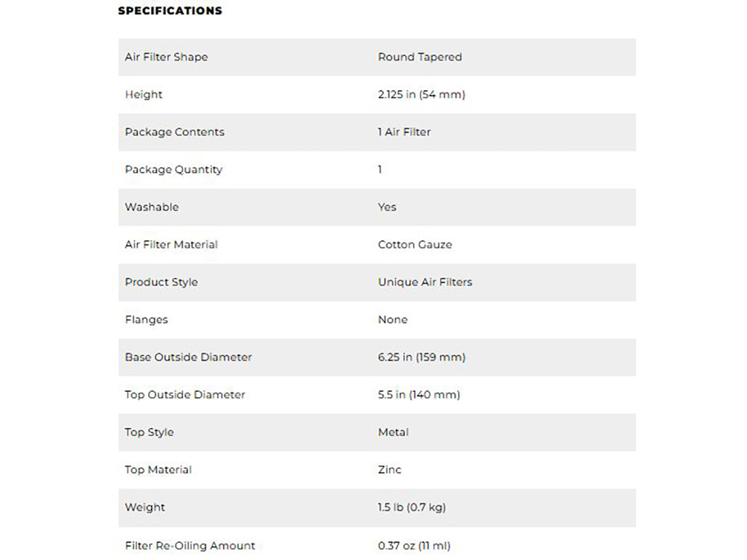Click the Height value 2.125 in (54 mm)
747x560 pixels.
click(x=421, y=95)
